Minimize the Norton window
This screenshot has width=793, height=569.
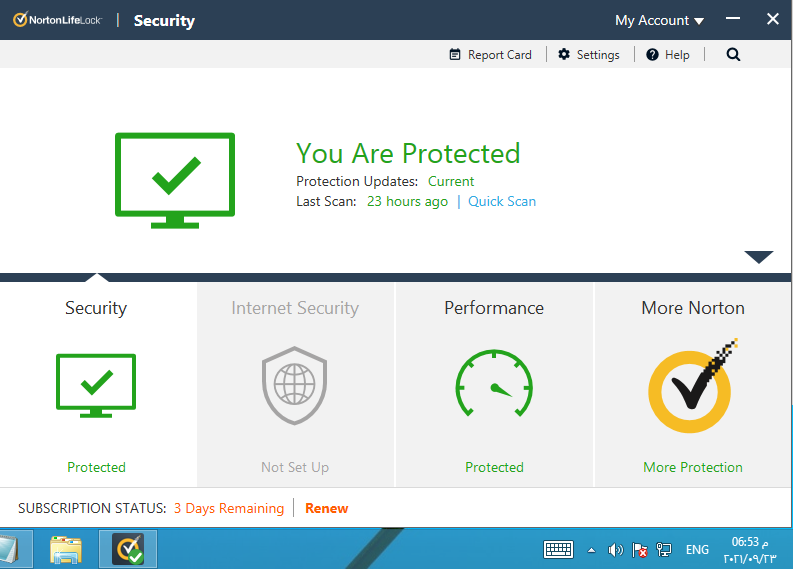tap(731, 20)
